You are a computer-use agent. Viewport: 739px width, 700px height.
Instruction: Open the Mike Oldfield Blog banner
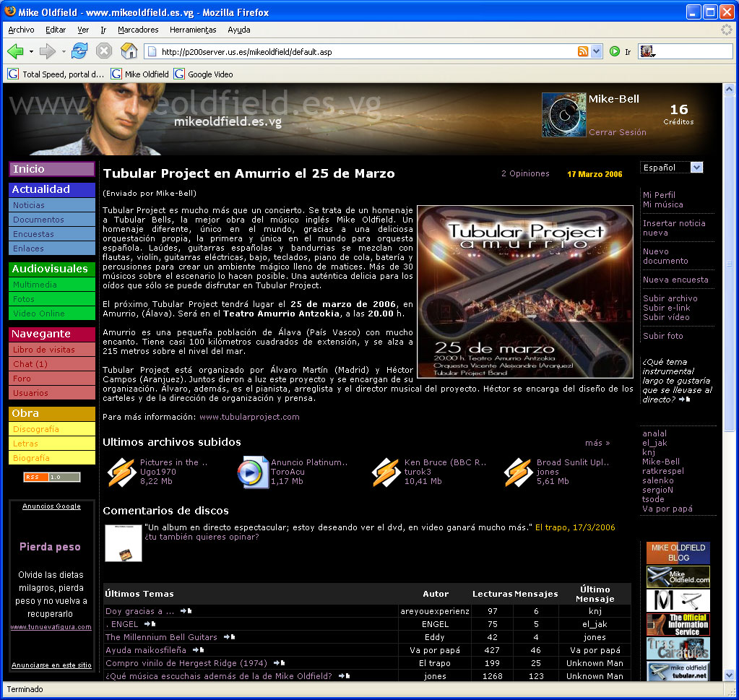(678, 553)
